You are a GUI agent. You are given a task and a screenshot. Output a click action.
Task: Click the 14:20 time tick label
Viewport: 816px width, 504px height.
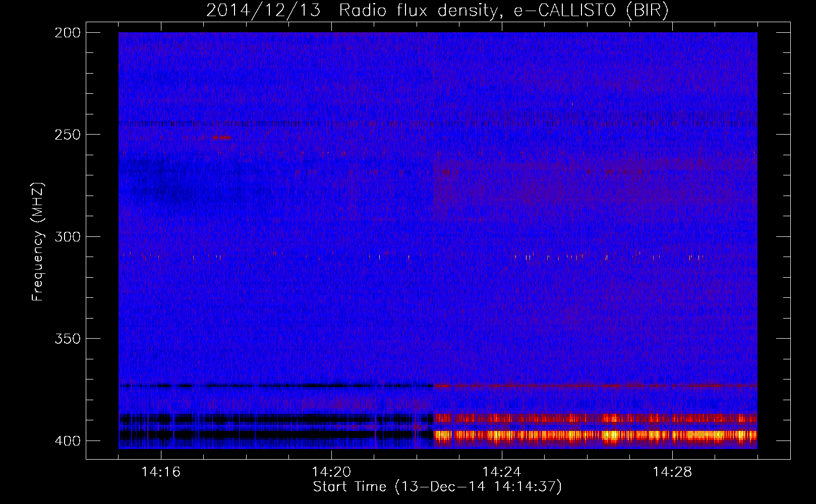pyautogui.click(x=331, y=472)
